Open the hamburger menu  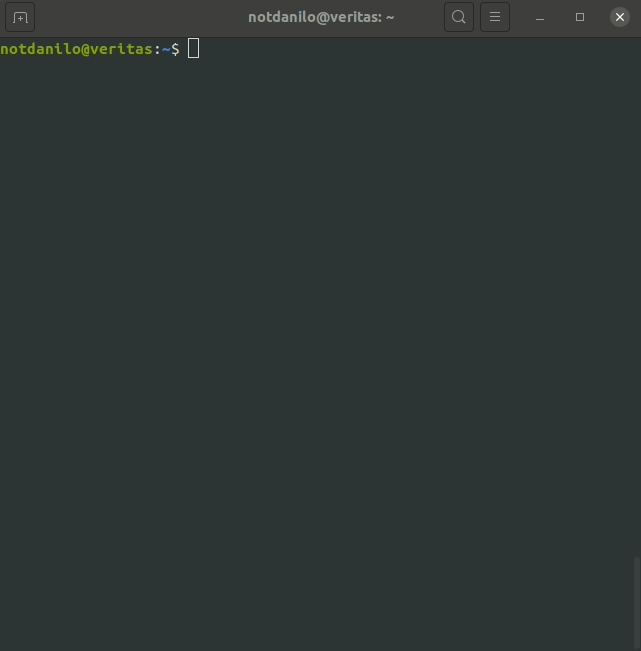click(495, 17)
